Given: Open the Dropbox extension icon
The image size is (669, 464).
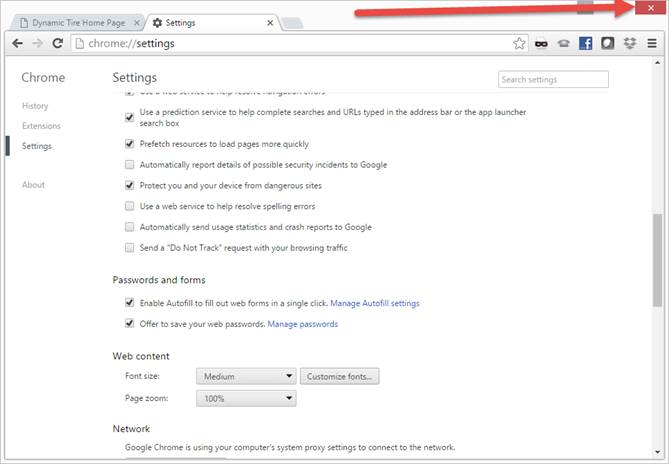Looking at the screenshot, I should click(630, 43).
